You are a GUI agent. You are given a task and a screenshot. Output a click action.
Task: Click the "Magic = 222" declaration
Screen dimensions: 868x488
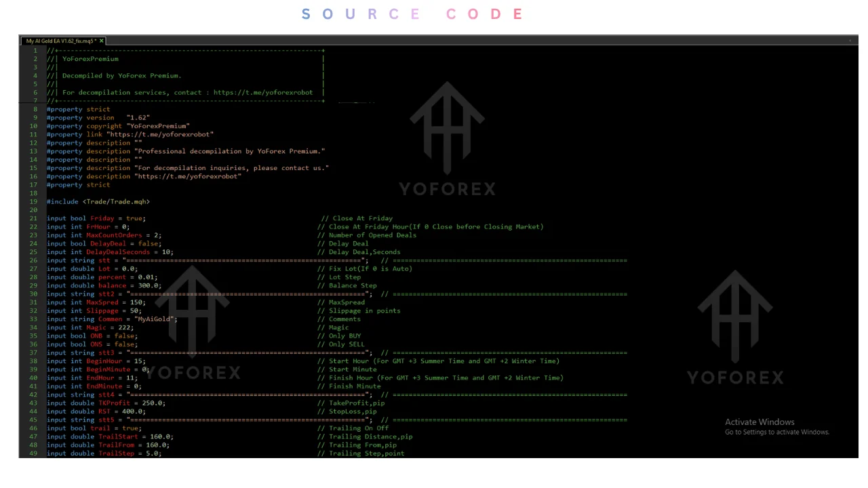click(x=110, y=327)
